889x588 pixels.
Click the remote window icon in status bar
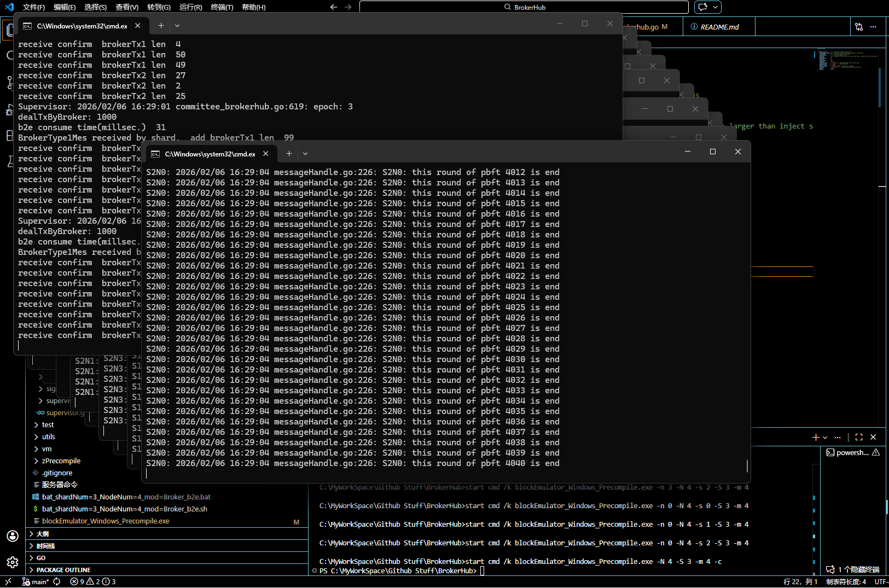coord(8,581)
